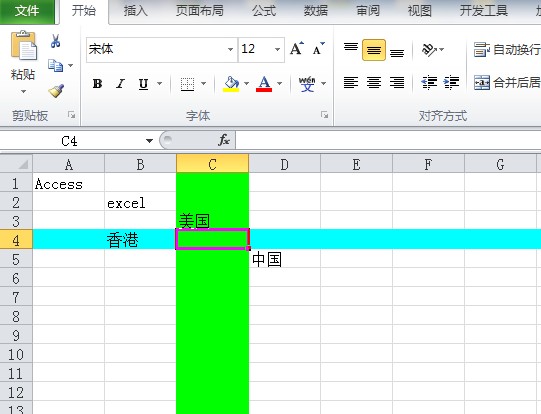Click the Copy icon in clipboard group
541x414 pixels.
(x=55, y=66)
